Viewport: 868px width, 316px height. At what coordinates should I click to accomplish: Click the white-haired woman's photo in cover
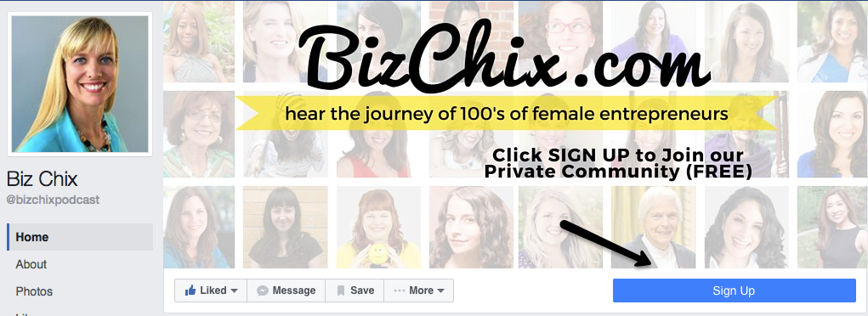point(653,228)
